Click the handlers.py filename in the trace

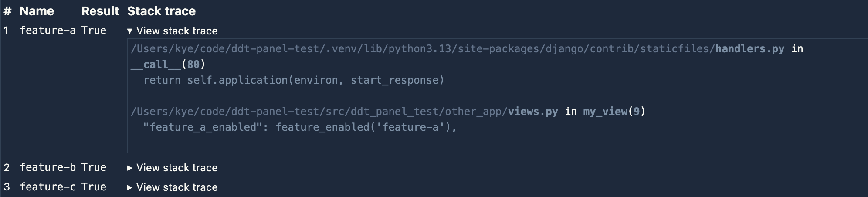click(x=749, y=49)
